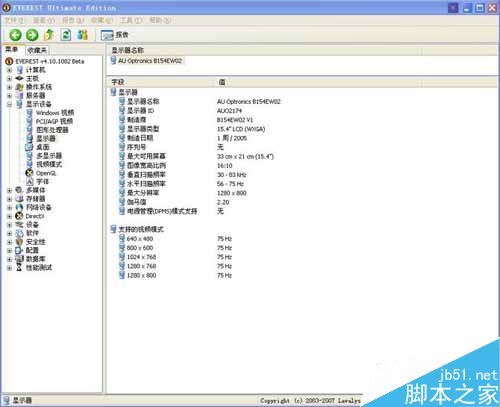Click the 字体 fonts tree icon
The height and width of the screenshot is (407, 500).
point(30,182)
